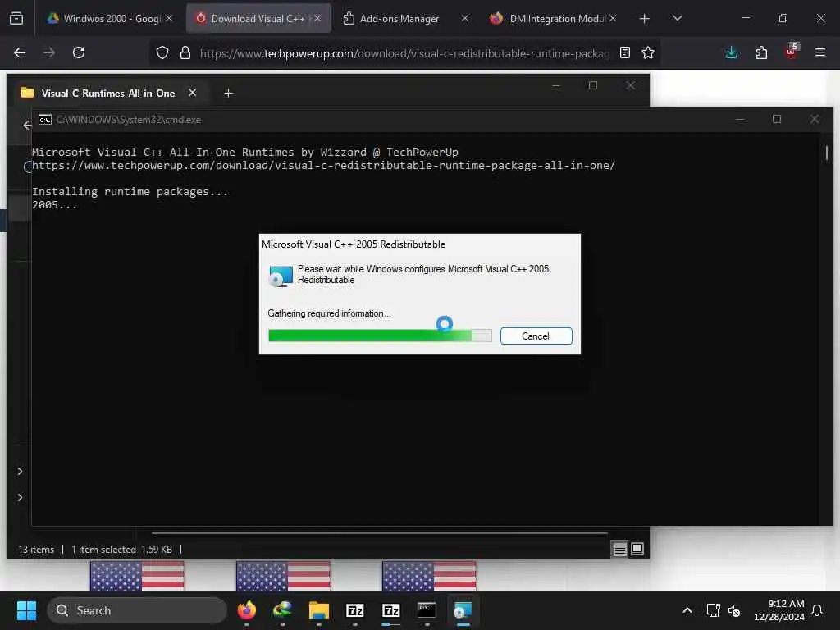Click the Explorer horizontal scrollbar
The image size is (840, 630).
(x=379, y=533)
